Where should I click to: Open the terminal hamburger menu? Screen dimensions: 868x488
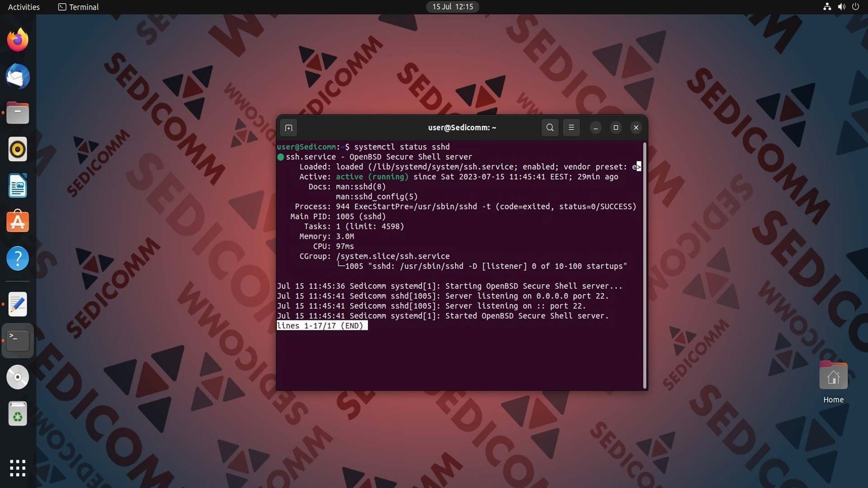click(x=571, y=128)
